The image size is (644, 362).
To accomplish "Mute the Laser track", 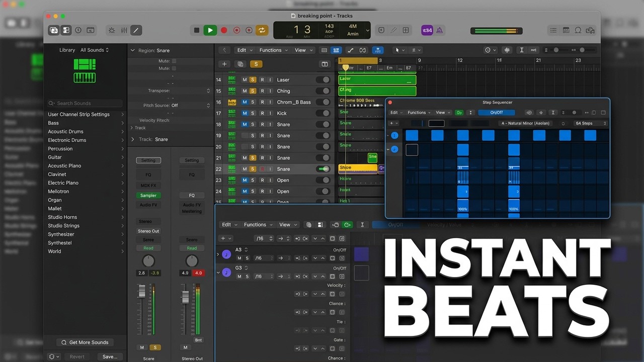I will click(245, 80).
